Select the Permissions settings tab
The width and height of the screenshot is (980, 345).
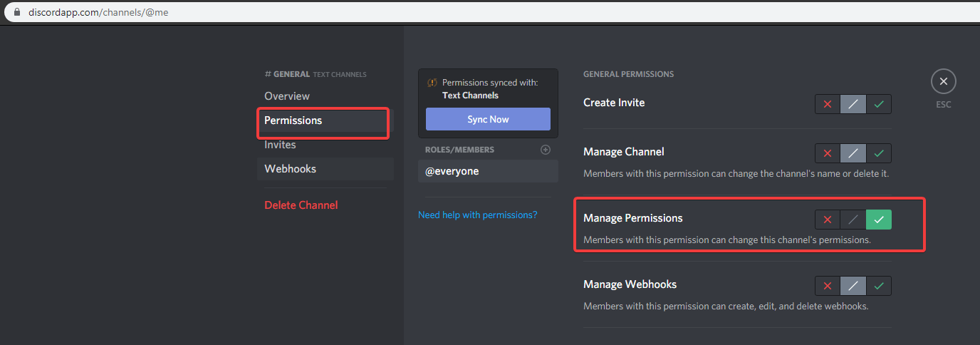(325, 120)
